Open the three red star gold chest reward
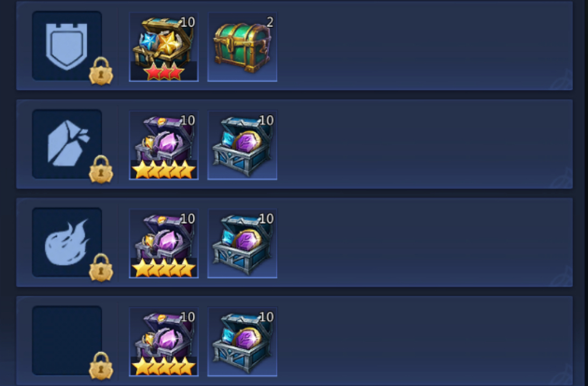The height and width of the screenshot is (386, 588). tap(164, 47)
